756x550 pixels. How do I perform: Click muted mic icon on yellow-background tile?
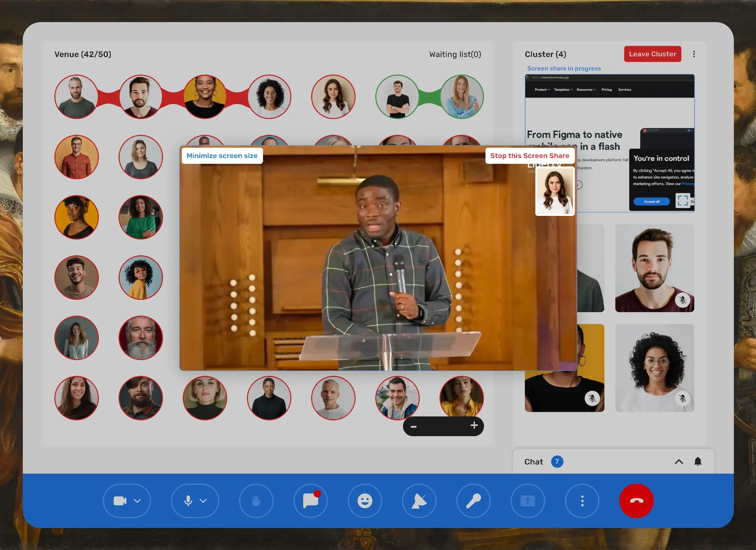[592, 398]
